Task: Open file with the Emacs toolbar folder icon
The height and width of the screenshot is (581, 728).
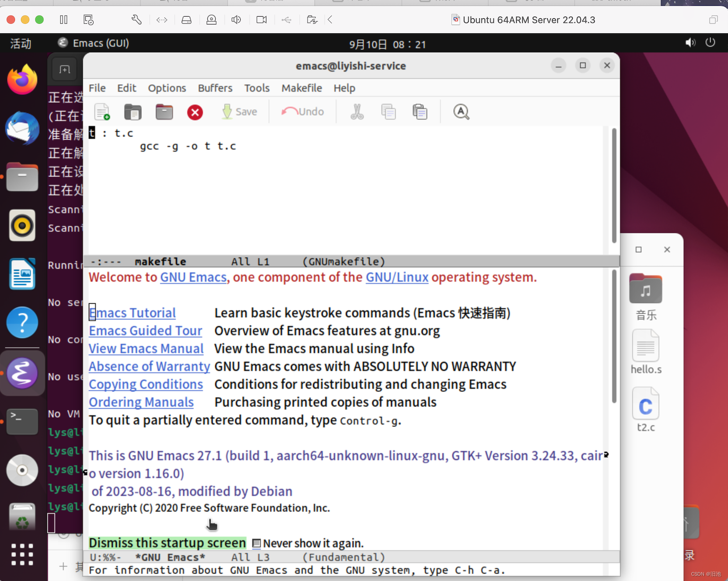Action: [x=133, y=112]
